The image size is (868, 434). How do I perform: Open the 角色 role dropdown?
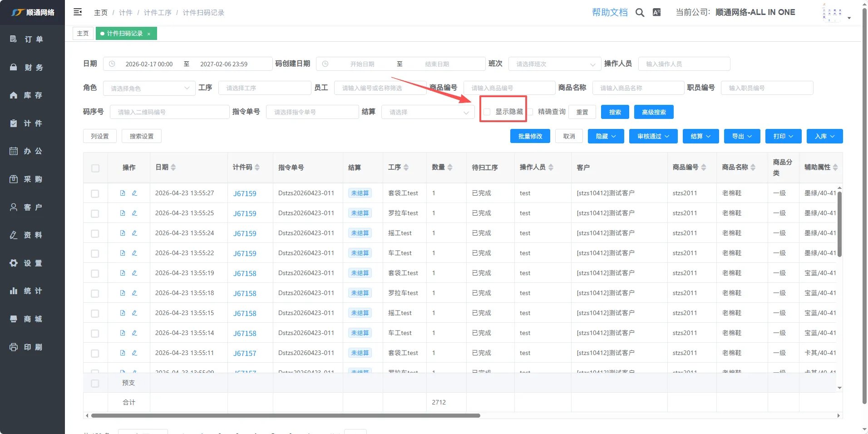pyautogui.click(x=149, y=89)
